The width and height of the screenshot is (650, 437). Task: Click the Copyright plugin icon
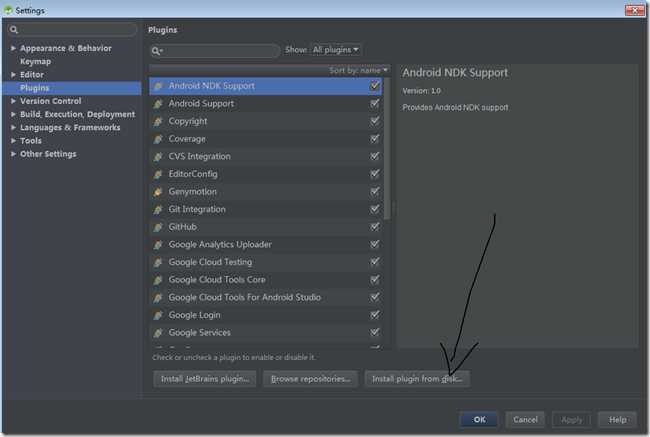pos(158,121)
